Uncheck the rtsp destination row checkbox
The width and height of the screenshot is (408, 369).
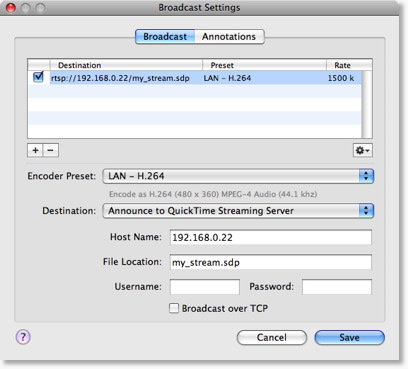38,77
